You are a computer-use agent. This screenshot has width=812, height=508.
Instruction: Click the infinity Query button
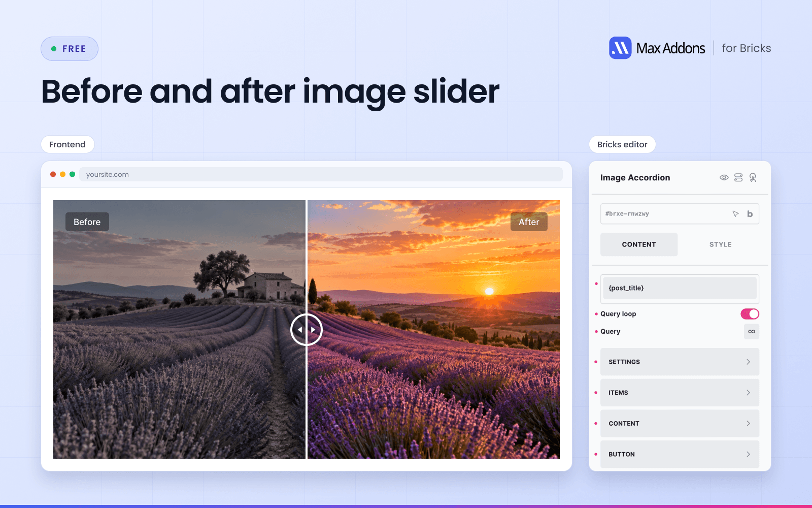click(x=752, y=331)
